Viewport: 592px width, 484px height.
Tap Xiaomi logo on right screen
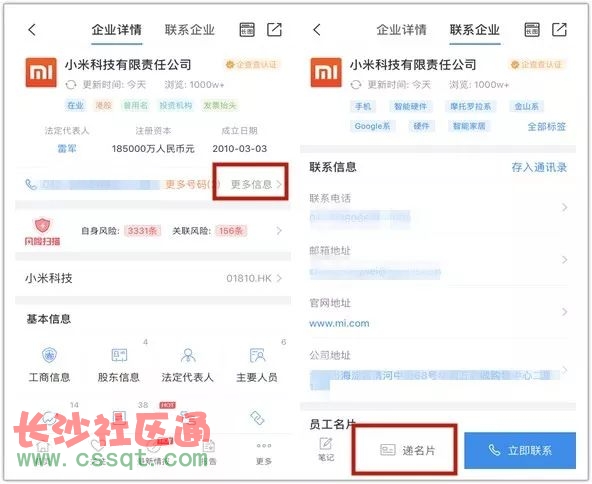click(x=326, y=72)
